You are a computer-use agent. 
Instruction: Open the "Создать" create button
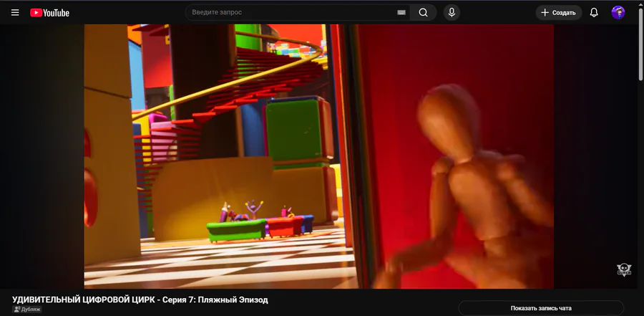coord(559,13)
